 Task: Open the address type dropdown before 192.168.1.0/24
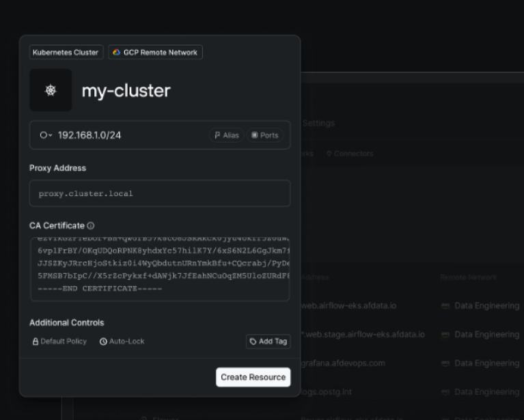point(46,135)
